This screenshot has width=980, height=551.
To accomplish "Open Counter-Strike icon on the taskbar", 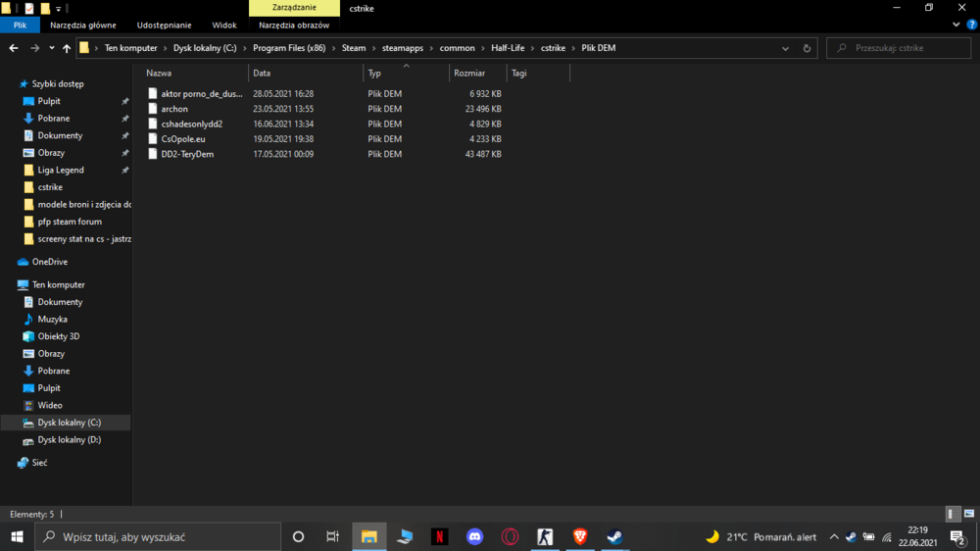I will (x=545, y=536).
